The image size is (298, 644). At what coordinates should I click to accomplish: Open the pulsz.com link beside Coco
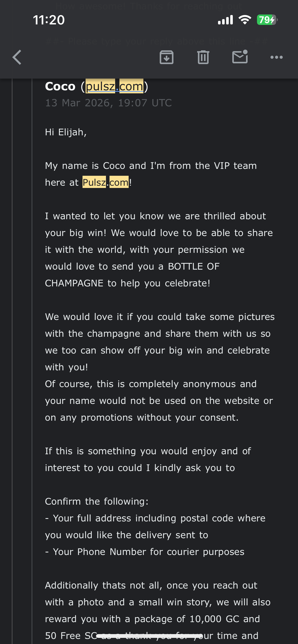[x=114, y=86]
